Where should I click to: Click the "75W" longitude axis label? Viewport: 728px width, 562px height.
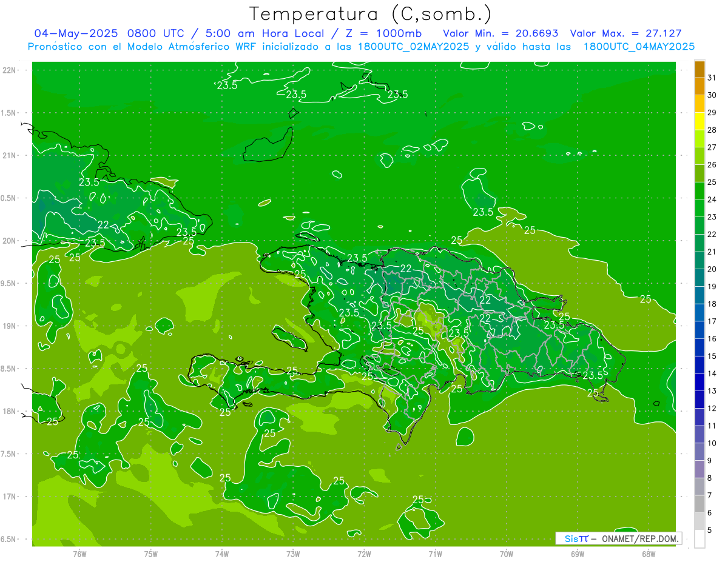pos(151,554)
